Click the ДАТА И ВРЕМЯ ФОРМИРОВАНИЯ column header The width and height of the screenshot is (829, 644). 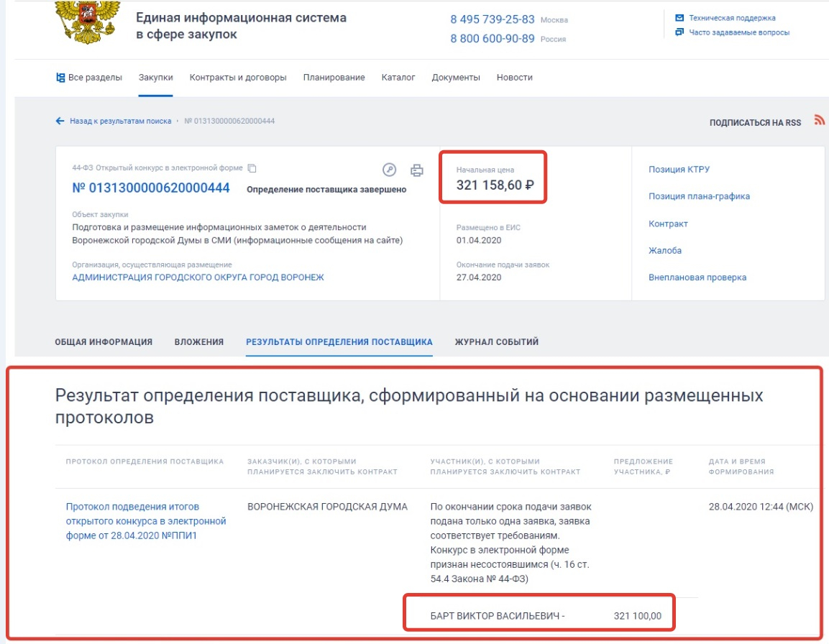(741, 466)
